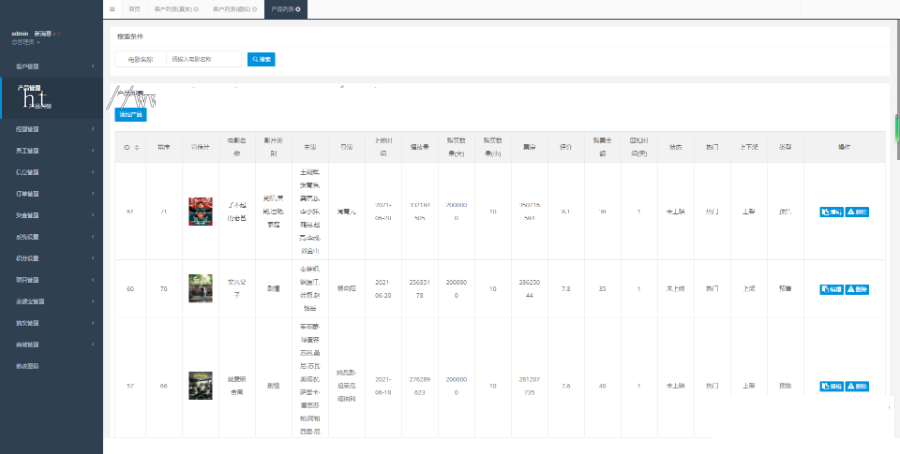The width and height of the screenshot is (900, 454).
Task: Close the active 产品列表 tab
Action: tap(299, 9)
